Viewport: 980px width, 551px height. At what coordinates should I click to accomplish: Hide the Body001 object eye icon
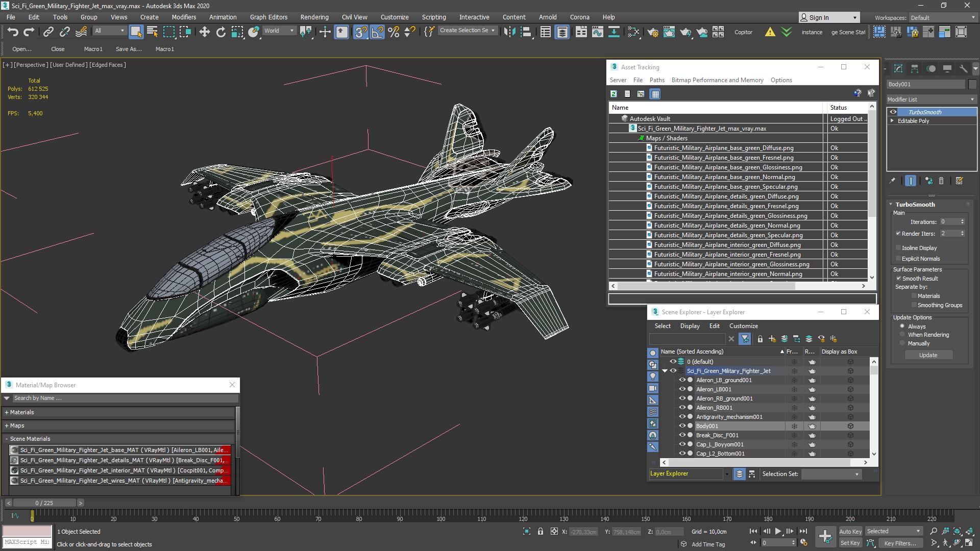coord(681,426)
